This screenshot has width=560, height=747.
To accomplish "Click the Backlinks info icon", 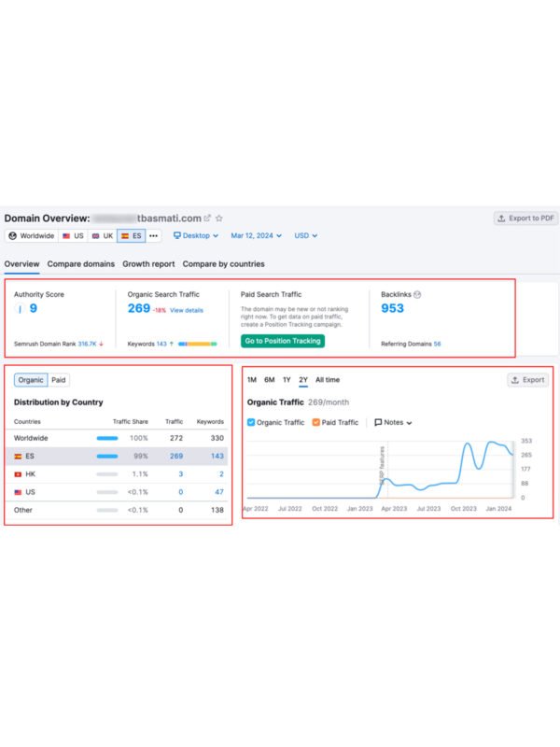I will pyautogui.click(x=417, y=294).
